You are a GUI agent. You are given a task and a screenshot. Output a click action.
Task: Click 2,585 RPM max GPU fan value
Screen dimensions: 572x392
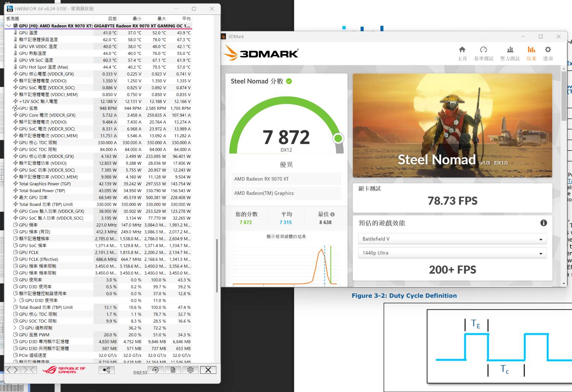tap(156, 108)
